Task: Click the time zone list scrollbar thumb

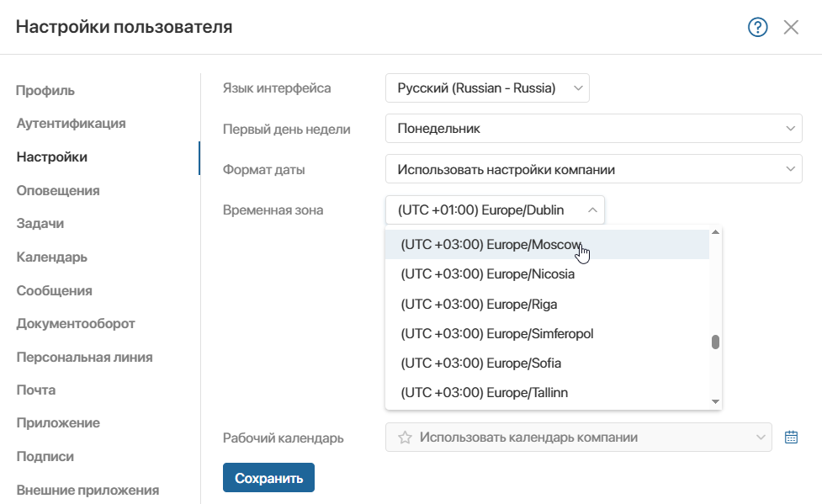Action: [x=716, y=342]
